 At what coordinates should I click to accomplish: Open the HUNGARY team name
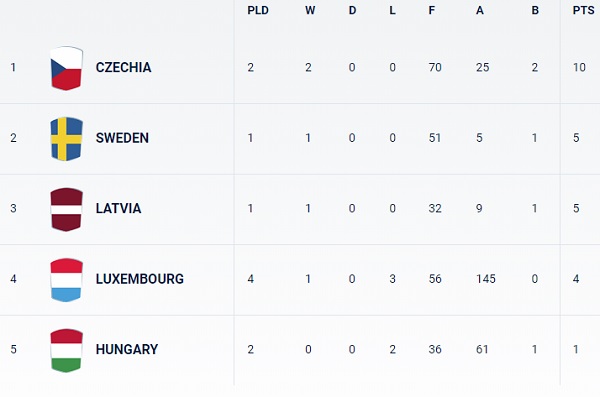coord(127,349)
